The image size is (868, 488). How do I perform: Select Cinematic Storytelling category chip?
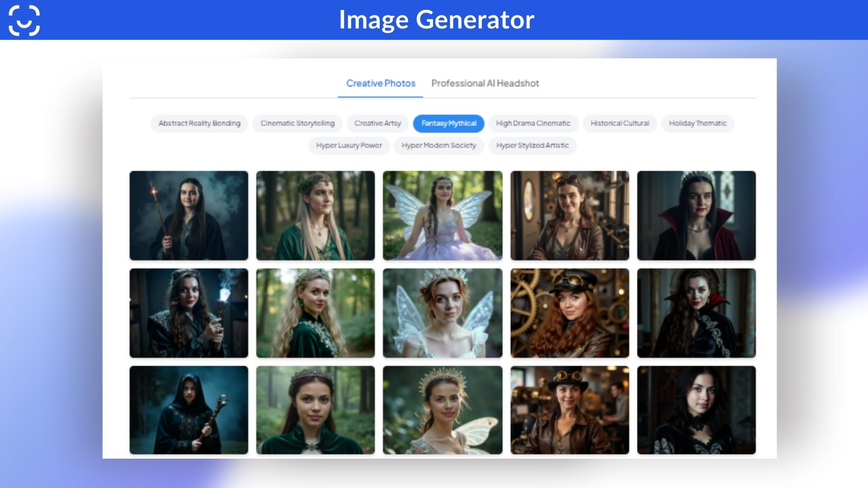pyautogui.click(x=297, y=123)
